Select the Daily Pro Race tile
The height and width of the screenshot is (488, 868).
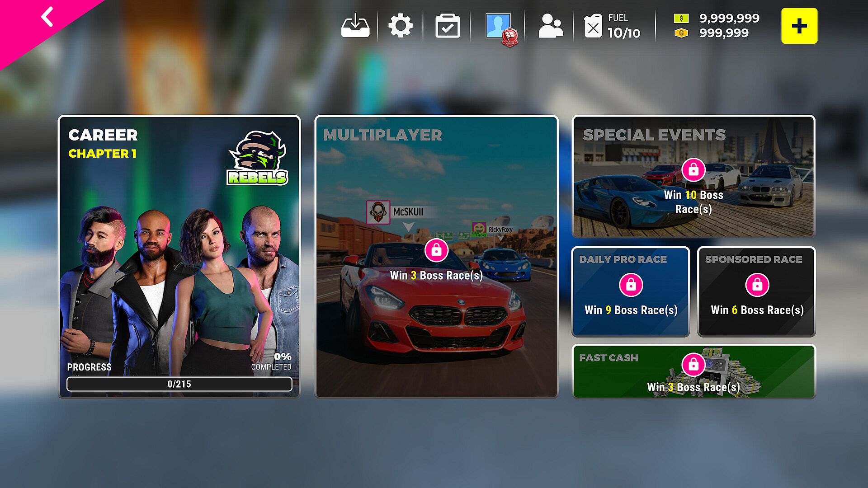(631, 292)
